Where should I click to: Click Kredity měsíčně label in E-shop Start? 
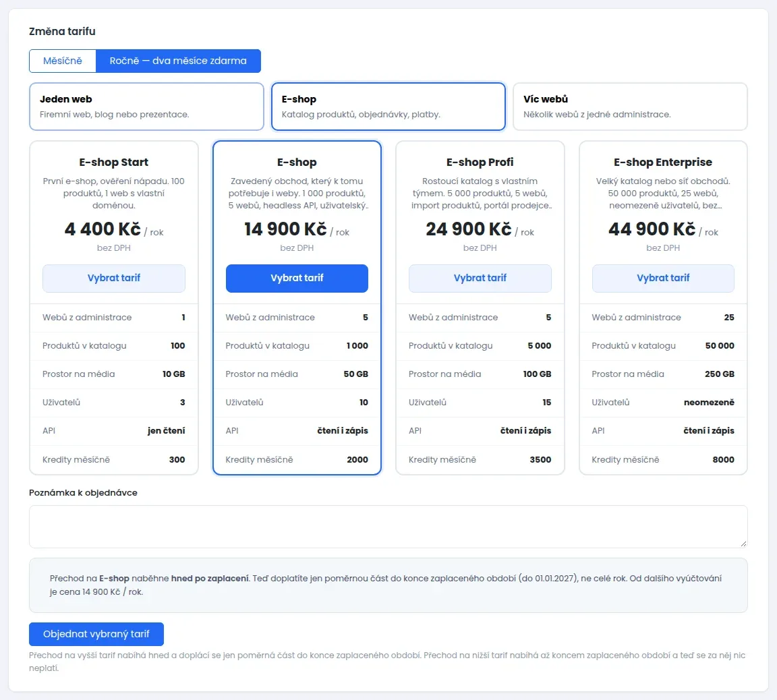76,460
